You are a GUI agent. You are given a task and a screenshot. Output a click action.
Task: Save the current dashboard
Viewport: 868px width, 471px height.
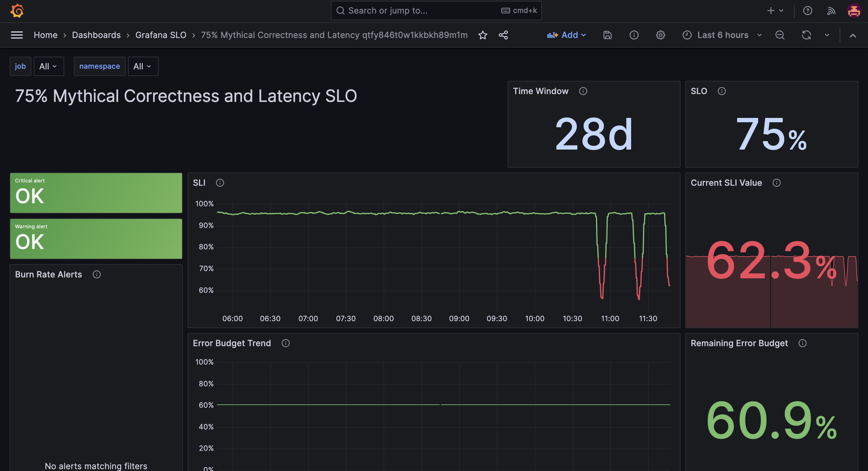tap(607, 35)
